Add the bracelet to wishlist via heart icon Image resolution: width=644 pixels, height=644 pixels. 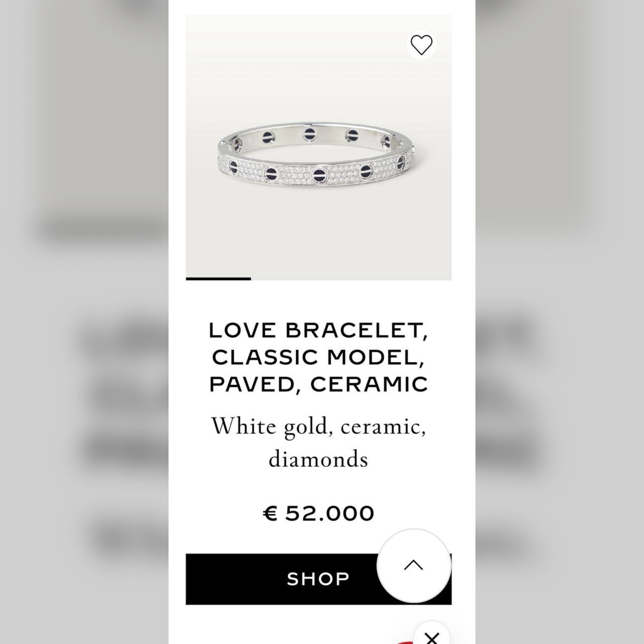click(x=421, y=45)
